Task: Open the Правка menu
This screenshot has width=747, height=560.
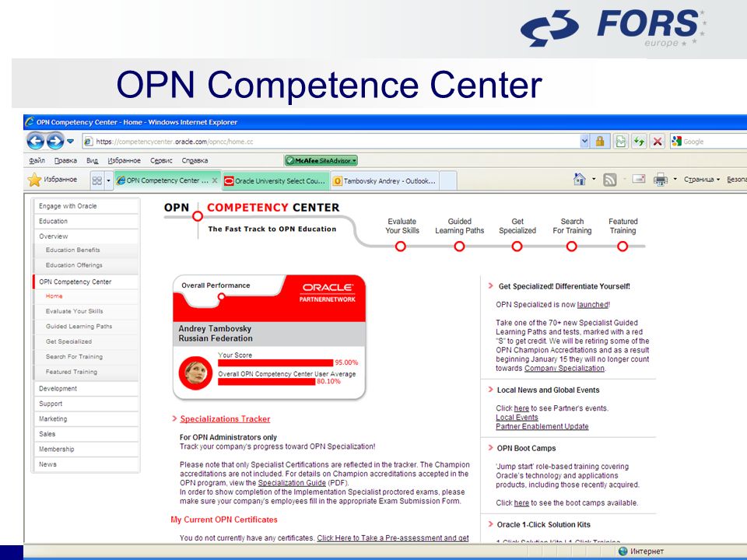Action: [65, 160]
